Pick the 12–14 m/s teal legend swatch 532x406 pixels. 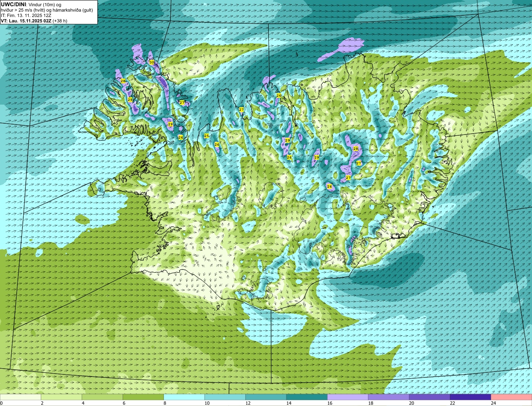coord(266,397)
